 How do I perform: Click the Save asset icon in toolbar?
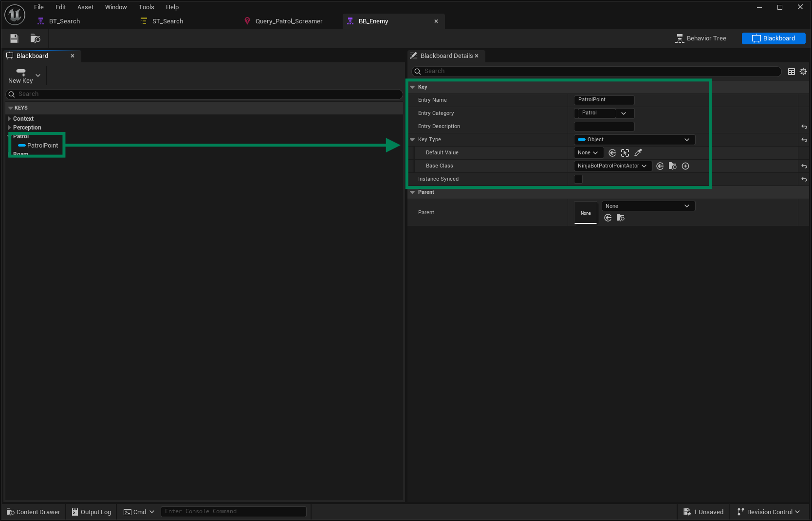14,38
